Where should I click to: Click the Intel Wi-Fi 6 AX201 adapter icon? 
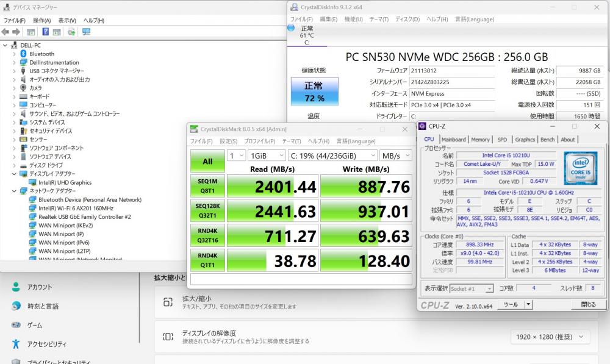(x=33, y=208)
